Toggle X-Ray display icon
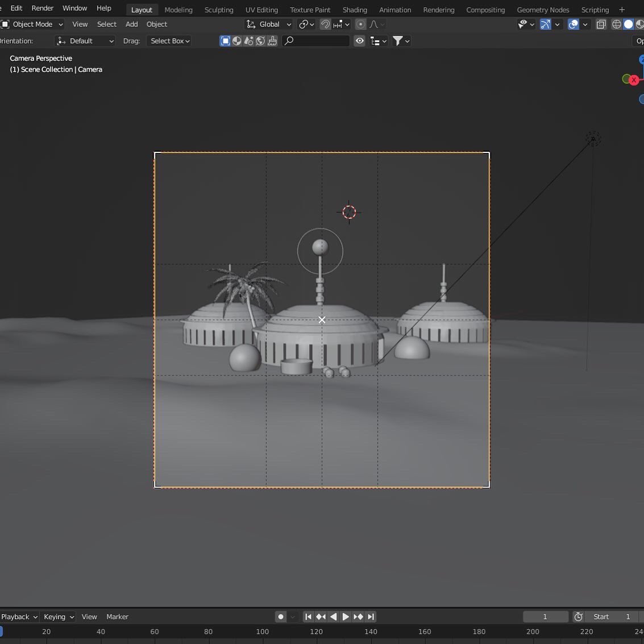The image size is (644, 644). pyautogui.click(x=601, y=24)
